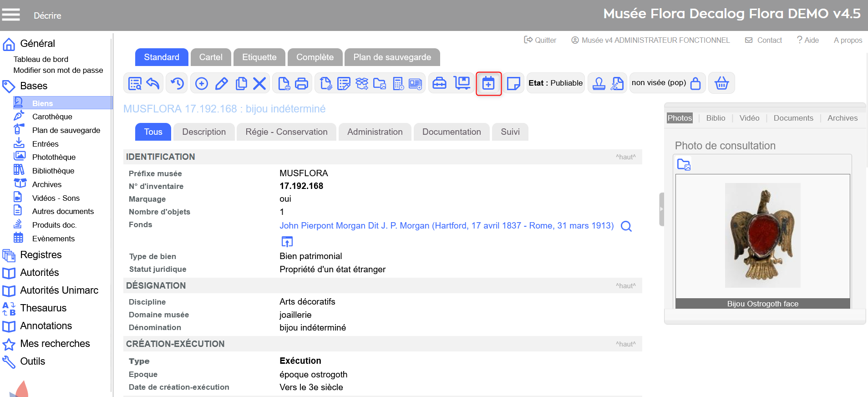Delete record using the X icon
This screenshot has width=868, height=397.
click(x=259, y=83)
